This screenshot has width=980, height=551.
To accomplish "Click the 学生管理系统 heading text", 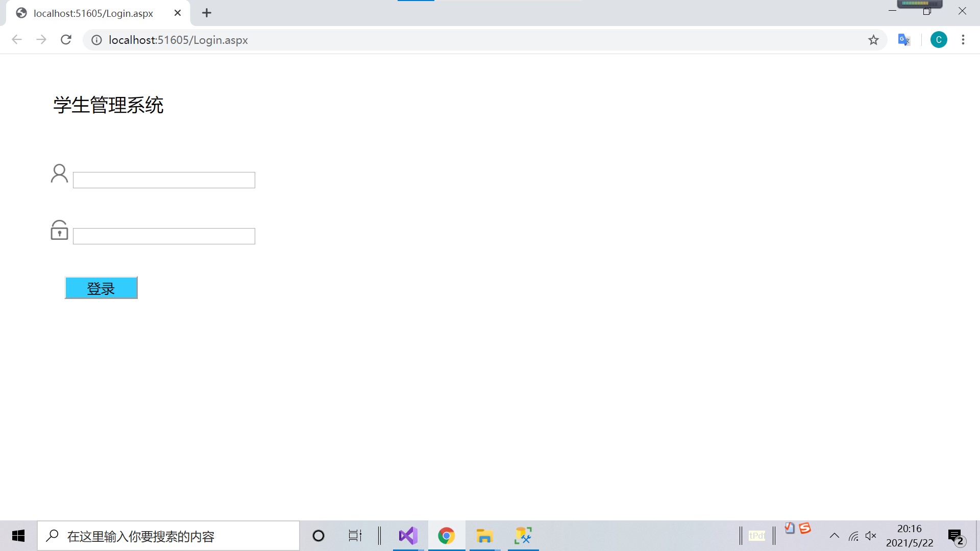I will pyautogui.click(x=108, y=105).
